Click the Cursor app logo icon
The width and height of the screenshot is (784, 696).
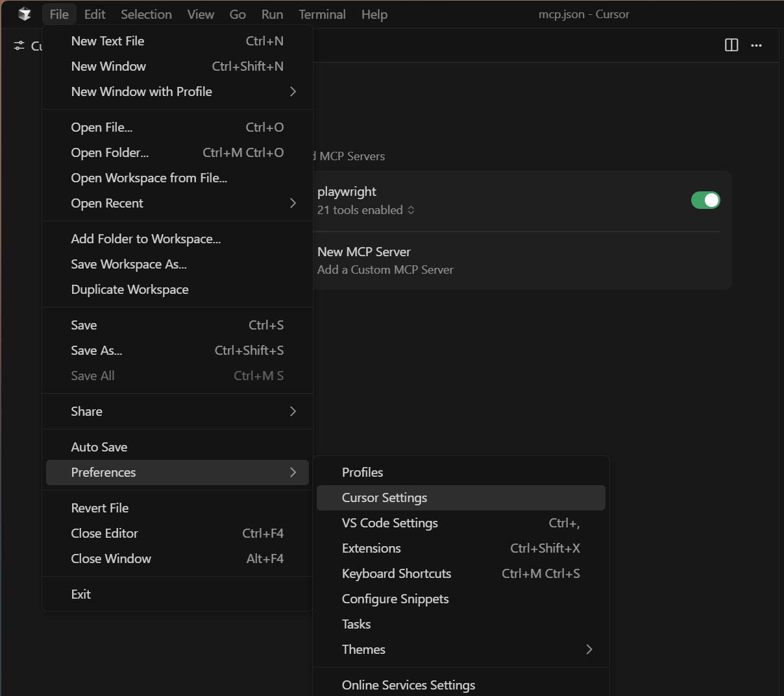(x=25, y=14)
